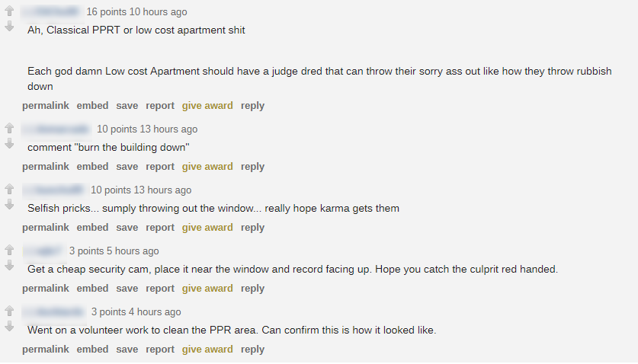Open permalink of the 'Classical PPRT' comment
Image resolution: width=638 pixels, height=364 pixels.
pos(45,106)
